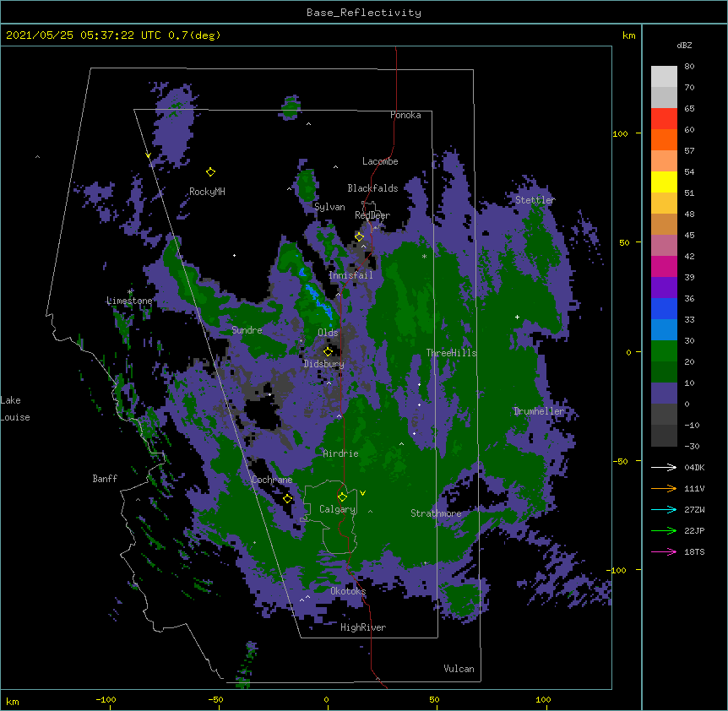Click the Limestone label
This screenshot has height=711, width=728.
[129, 301]
